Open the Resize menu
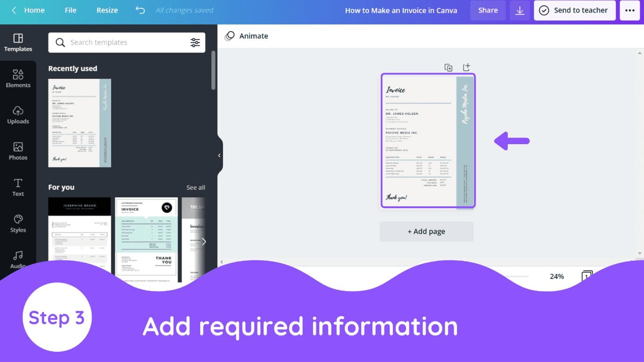This screenshot has height=362, width=644. 107,10
